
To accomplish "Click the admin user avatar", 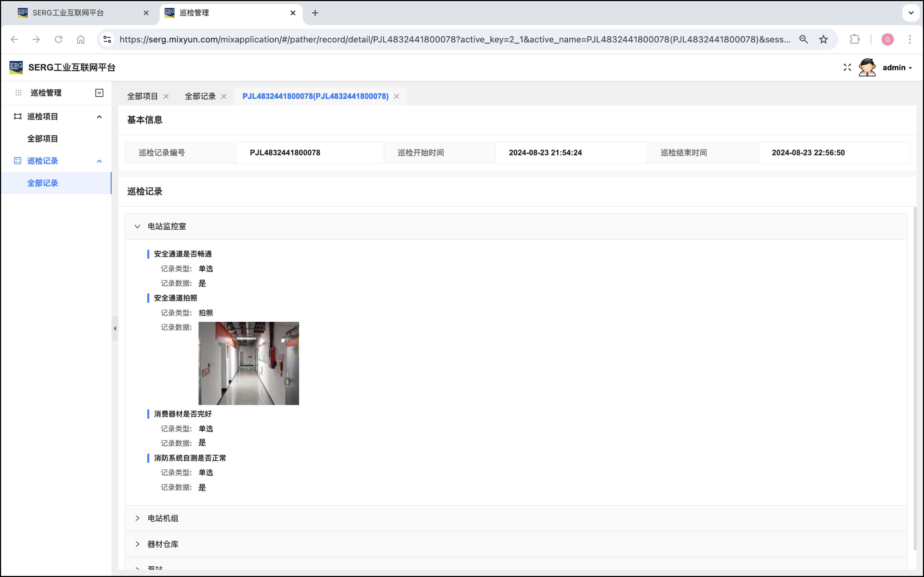I will point(867,67).
